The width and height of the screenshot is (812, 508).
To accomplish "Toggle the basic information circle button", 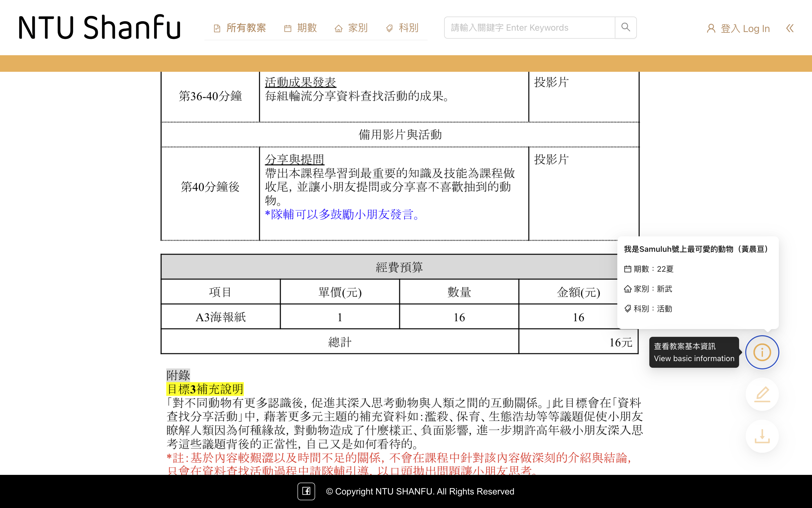I will coord(762,352).
